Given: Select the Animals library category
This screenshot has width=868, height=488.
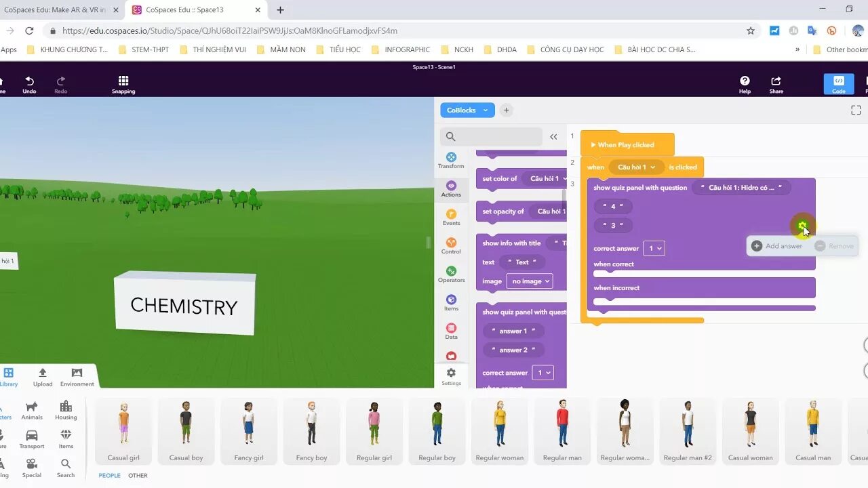Looking at the screenshot, I should click(x=32, y=410).
